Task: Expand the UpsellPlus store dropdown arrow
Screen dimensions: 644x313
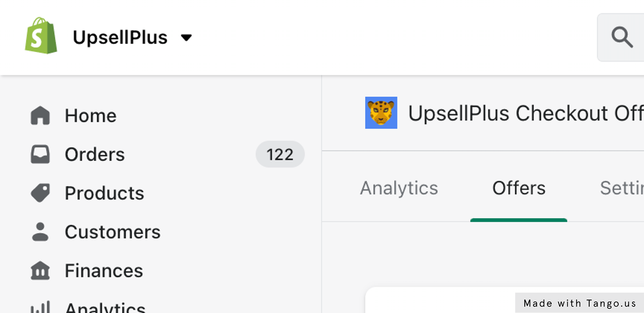Action: (186, 38)
